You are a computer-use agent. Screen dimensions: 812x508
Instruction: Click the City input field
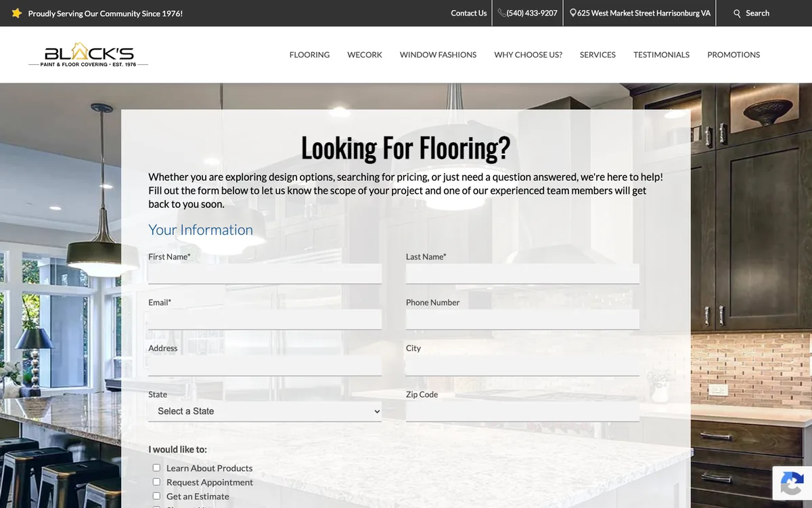(x=522, y=366)
